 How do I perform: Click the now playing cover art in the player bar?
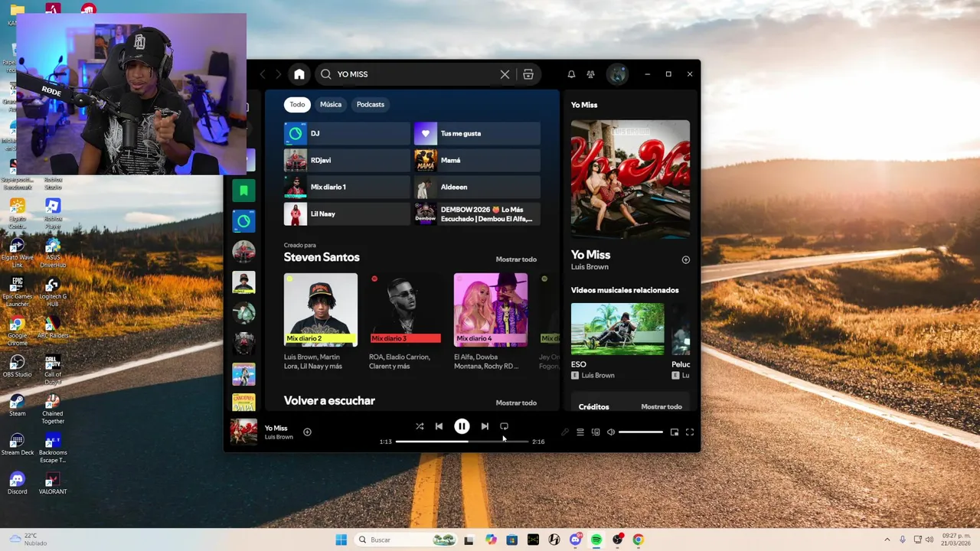coord(243,432)
